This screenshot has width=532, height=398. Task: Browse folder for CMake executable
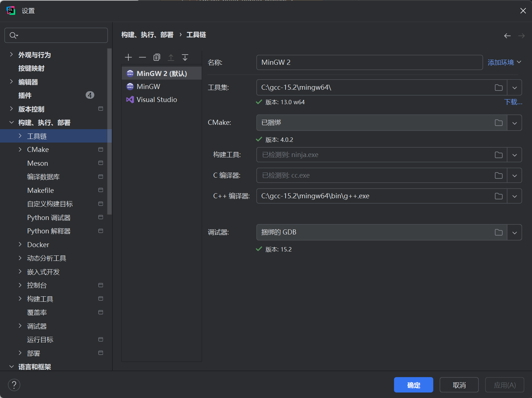[499, 123]
